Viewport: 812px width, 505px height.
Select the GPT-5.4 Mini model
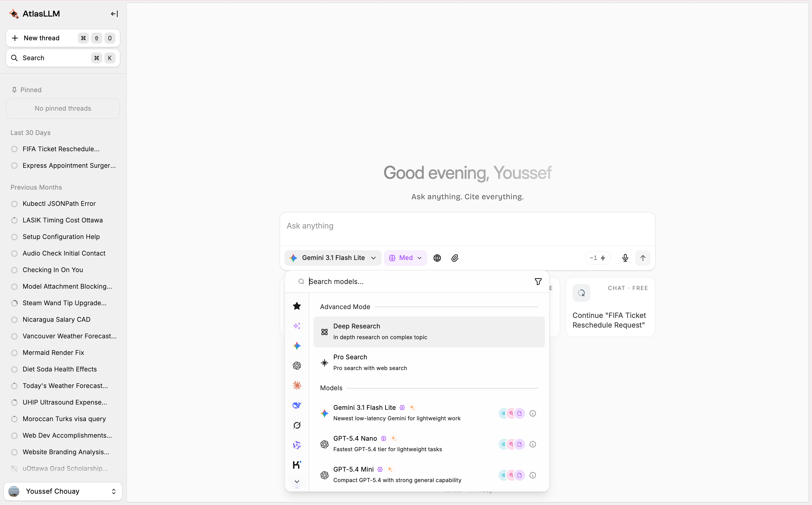coord(429,475)
